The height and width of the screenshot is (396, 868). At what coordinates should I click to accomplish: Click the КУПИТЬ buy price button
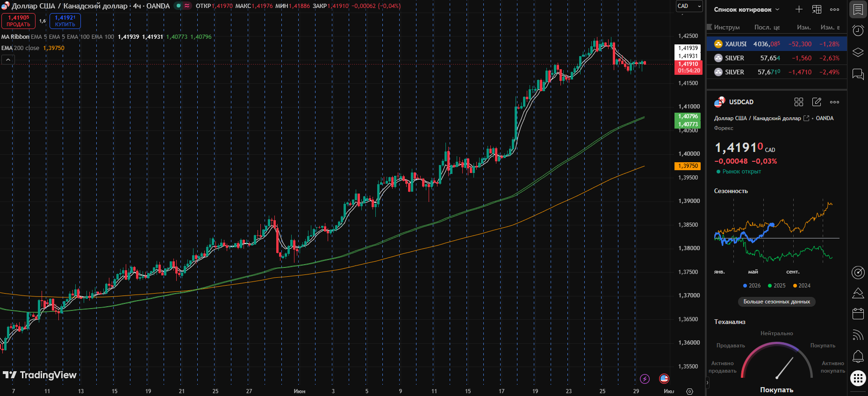click(65, 21)
